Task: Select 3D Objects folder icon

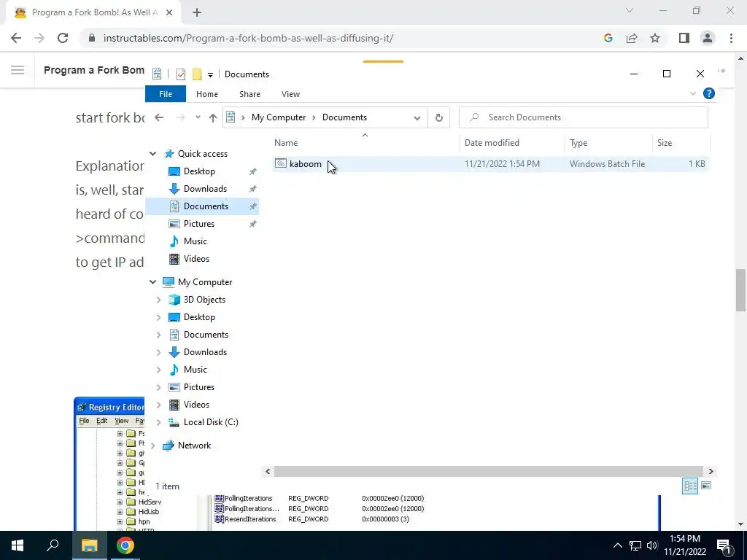Action: (x=174, y=300)
